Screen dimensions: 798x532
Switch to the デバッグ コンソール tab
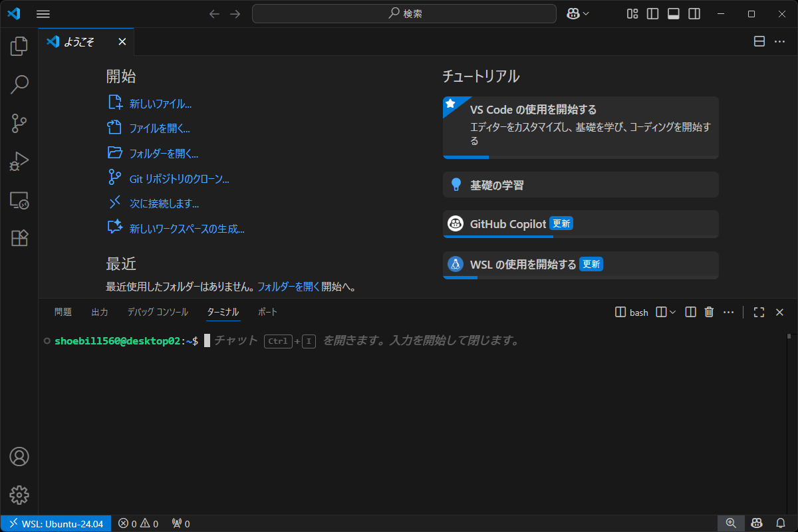[158, 312]
